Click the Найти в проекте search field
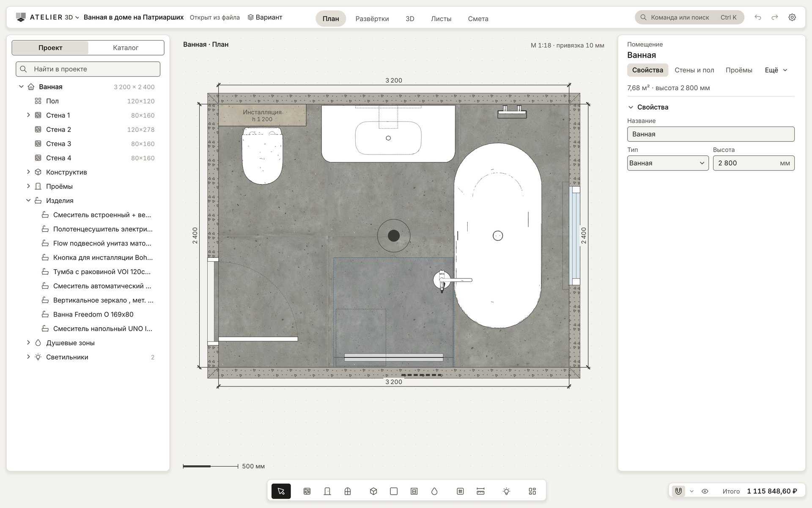This screenshot has width=812, height=508. coord(88,69)
